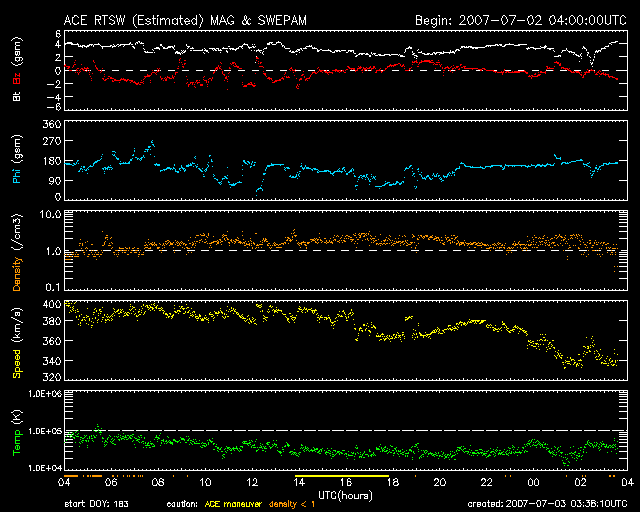The height and width of the screenshot is (512, 640).
Task: Select the red 'Bz' axis label
Action: [x=17, y=76]
